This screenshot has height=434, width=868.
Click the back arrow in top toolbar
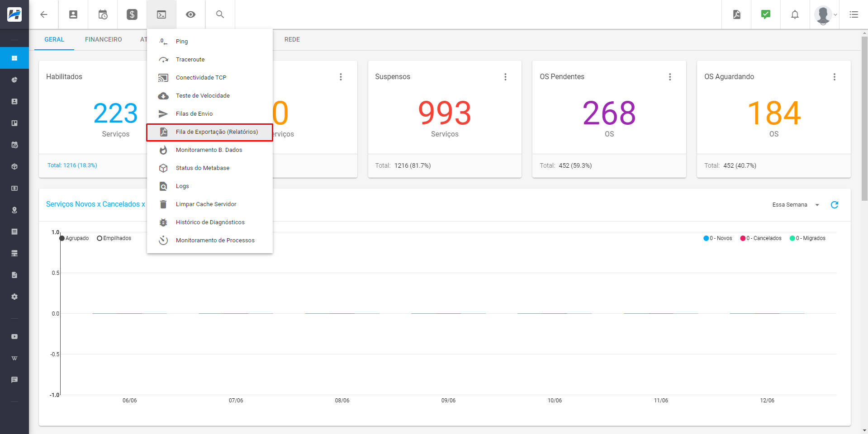pos(44,14)
